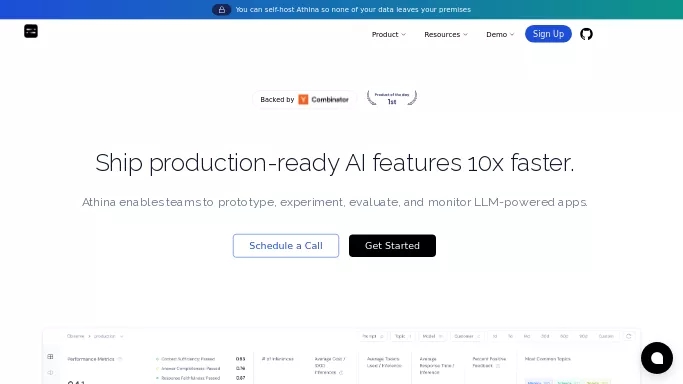Click the lock icon in the banner

click(222, 10)
